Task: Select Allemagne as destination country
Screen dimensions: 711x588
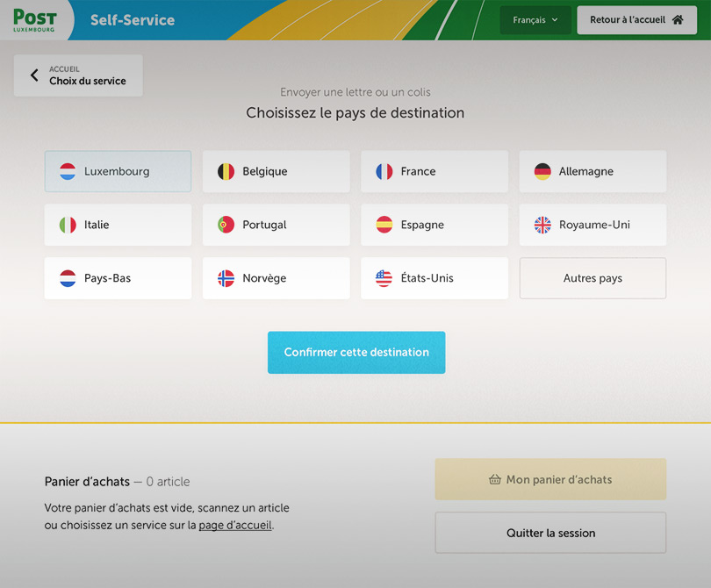Action: pyautogui.click(x=592, y=171)
